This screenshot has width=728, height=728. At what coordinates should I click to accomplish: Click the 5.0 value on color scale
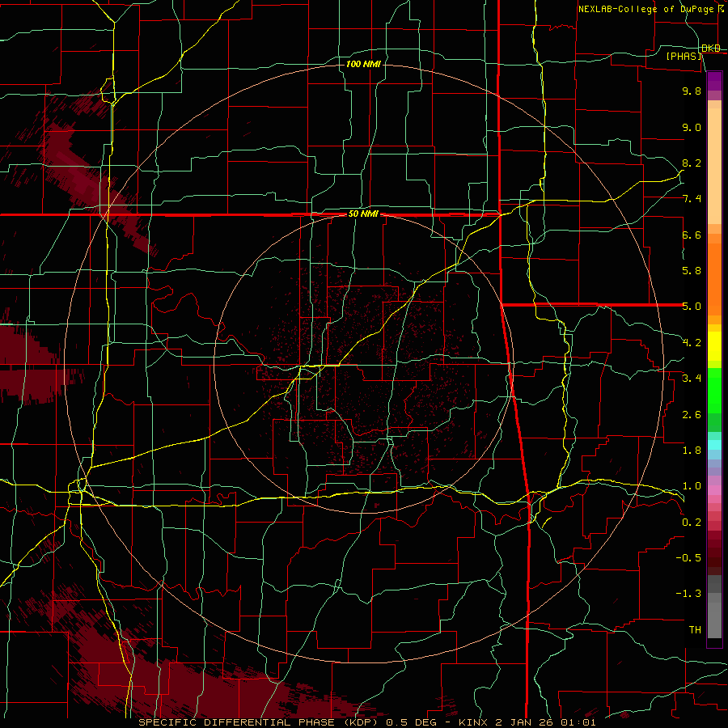pyautogui.click(x=692, y=307)
